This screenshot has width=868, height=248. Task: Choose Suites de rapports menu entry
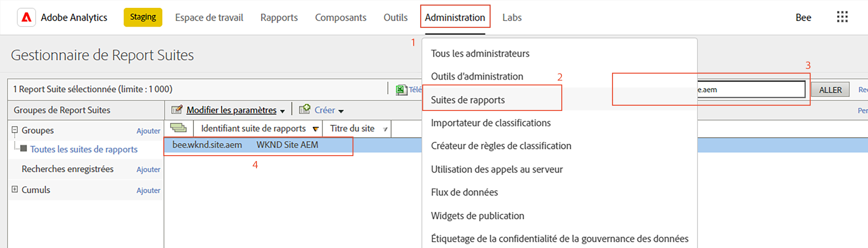pyautogui.click(x=468, y=100)
